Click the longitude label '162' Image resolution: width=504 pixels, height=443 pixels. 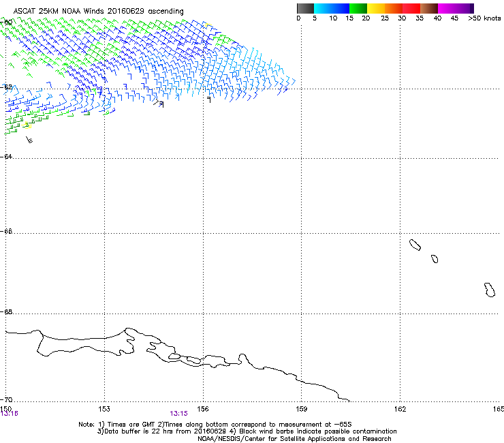pyautogui.click(x=400, y=408)
